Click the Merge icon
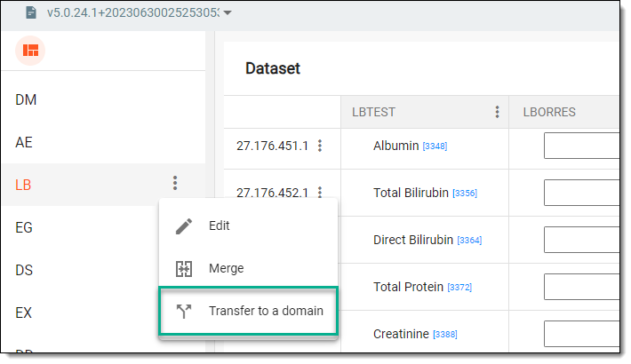631x364 pixels. 184,269
